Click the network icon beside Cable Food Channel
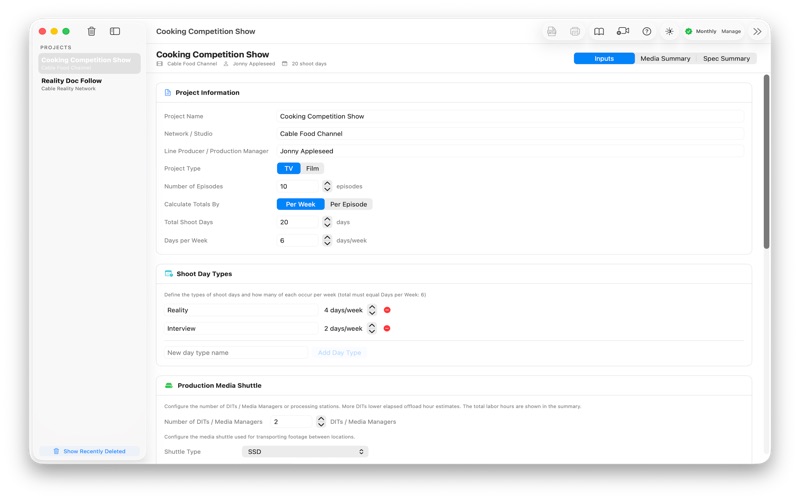800x500 pixels. pos(160,64)
